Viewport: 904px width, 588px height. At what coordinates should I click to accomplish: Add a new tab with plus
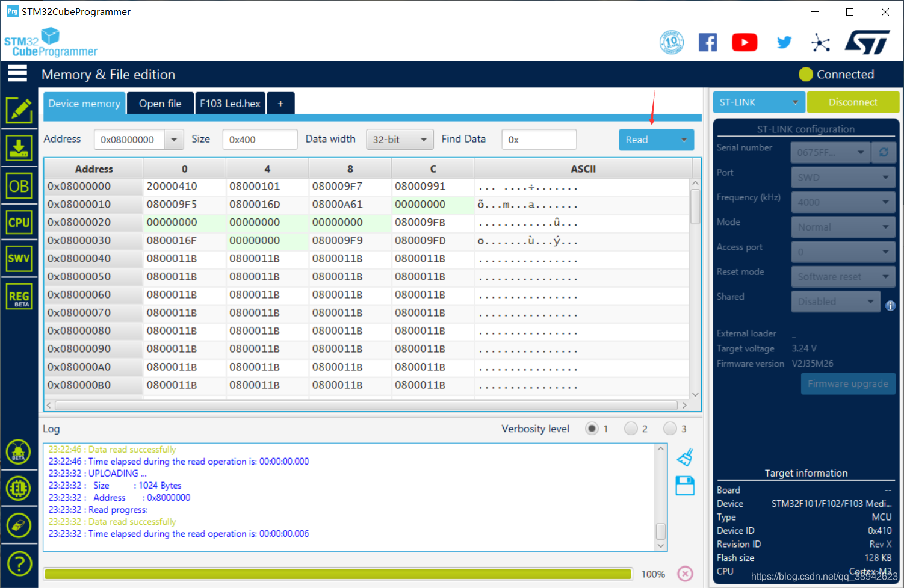(x=280, y=104)
